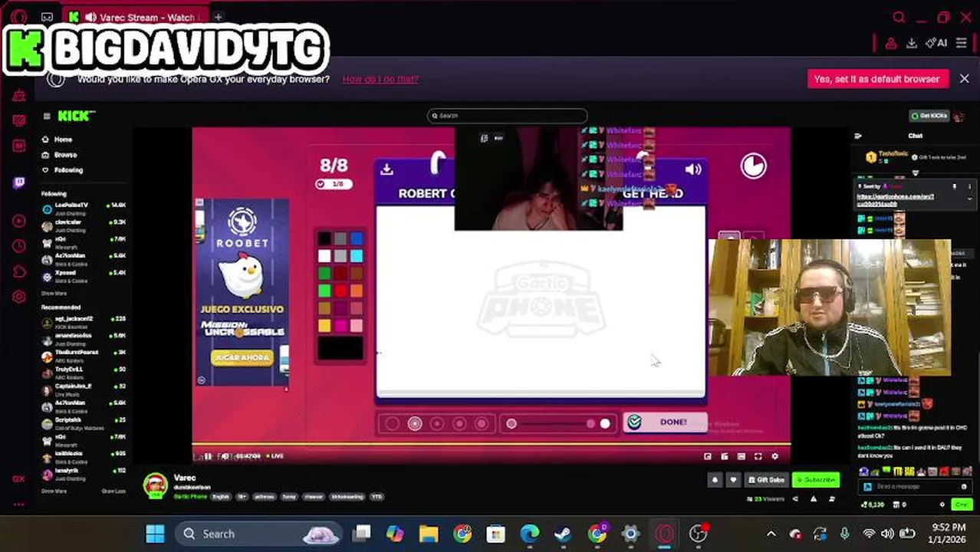Open the Xposed channel in Following
This screenshot has width=980, height=552.
(84, 276)
